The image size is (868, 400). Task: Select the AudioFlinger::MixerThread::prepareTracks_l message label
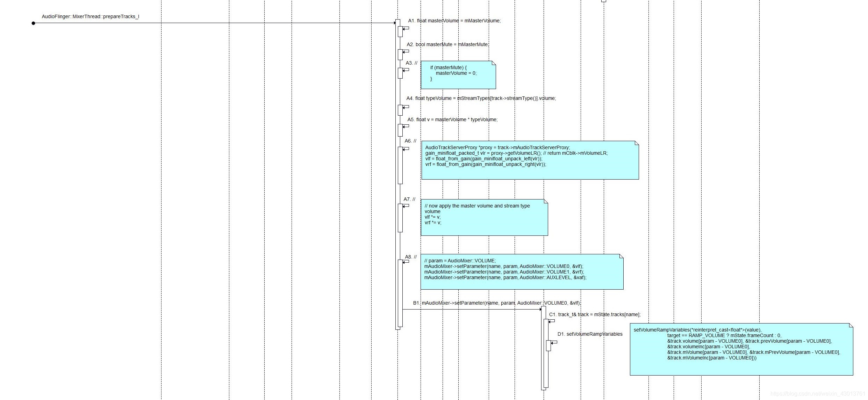click(91, 16)
